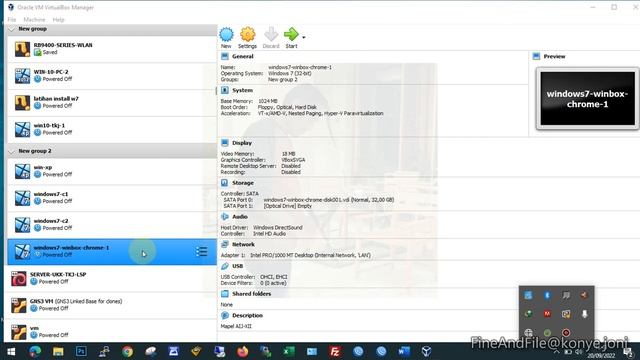
Task: Click the Bluetooth icon in the tray popup
Action: tap(547, 295)
